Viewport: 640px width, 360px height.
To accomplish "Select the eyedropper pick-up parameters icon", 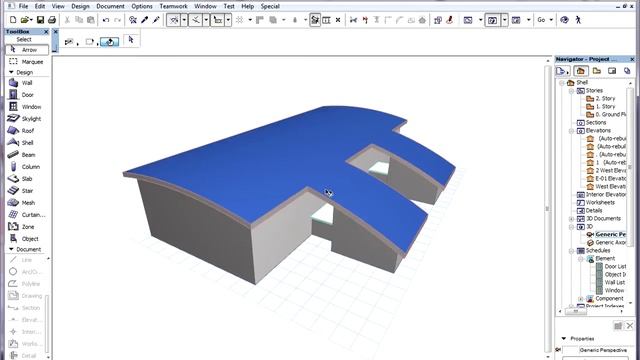I will [x=144, y=20].
